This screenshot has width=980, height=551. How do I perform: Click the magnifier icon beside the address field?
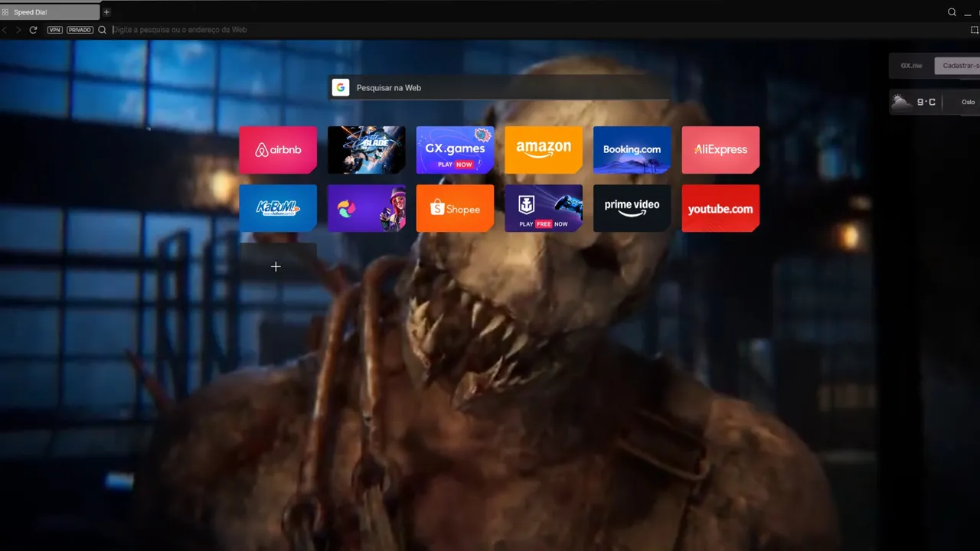(x=102, y=30)
